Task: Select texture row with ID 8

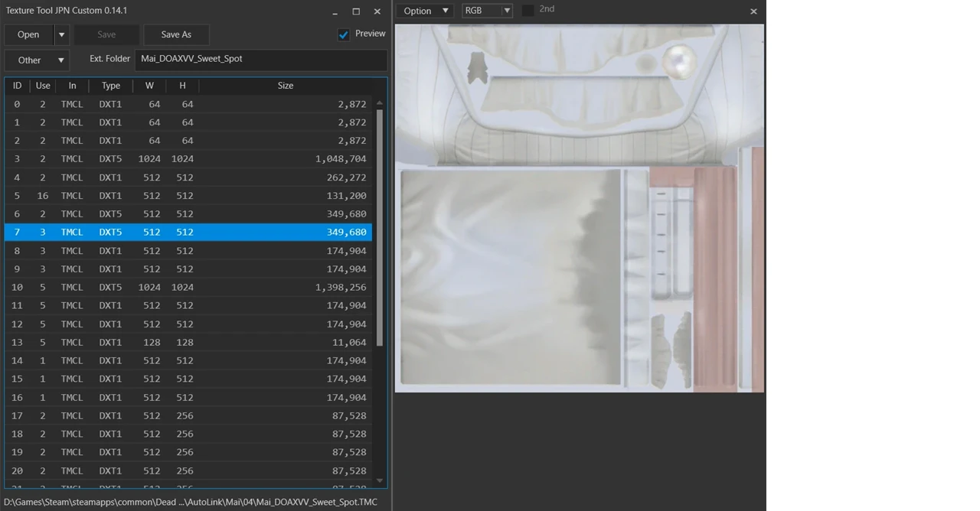Action: (x=188, y=251)
